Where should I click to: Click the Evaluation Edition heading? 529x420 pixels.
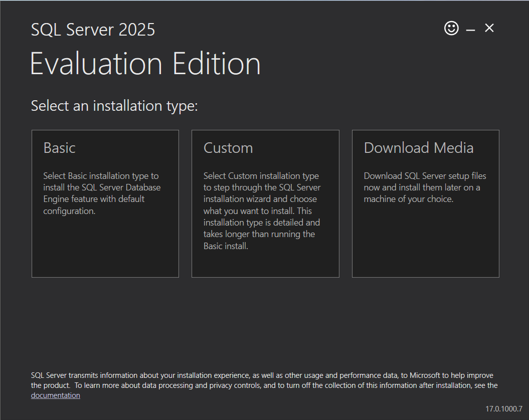[145, 63]
